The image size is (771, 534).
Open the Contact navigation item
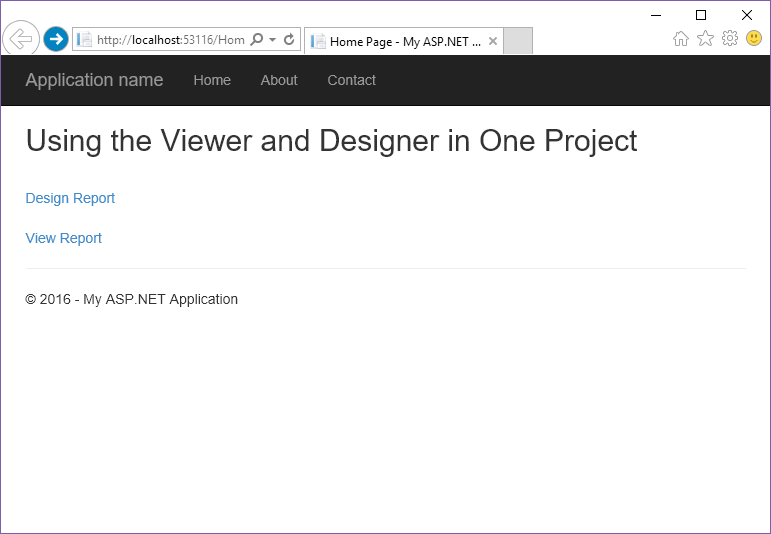[352, 80]
